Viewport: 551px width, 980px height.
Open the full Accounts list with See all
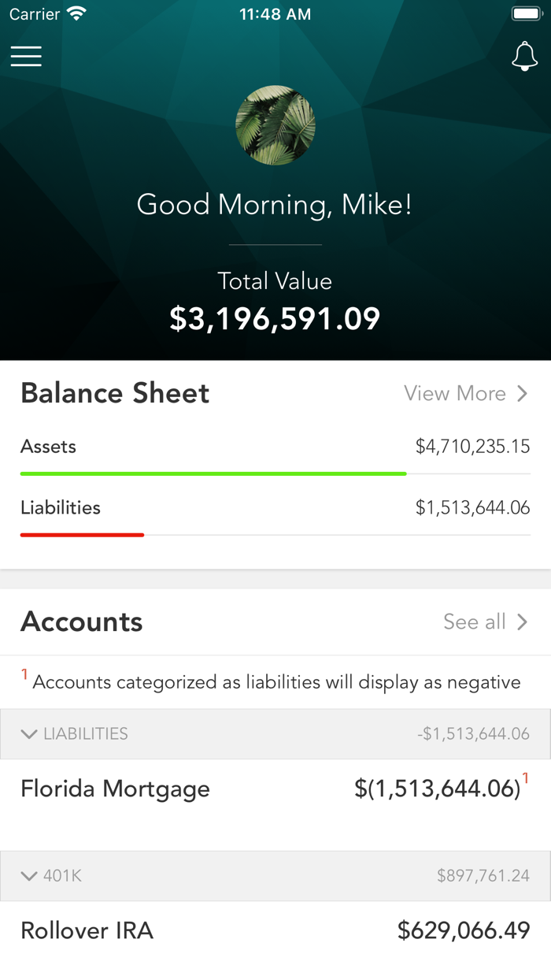[475, 622]
